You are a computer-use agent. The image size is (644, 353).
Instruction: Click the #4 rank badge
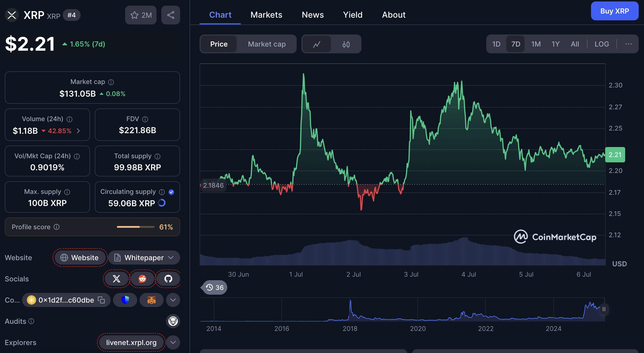pyautogui.click(x=72, y=15)
